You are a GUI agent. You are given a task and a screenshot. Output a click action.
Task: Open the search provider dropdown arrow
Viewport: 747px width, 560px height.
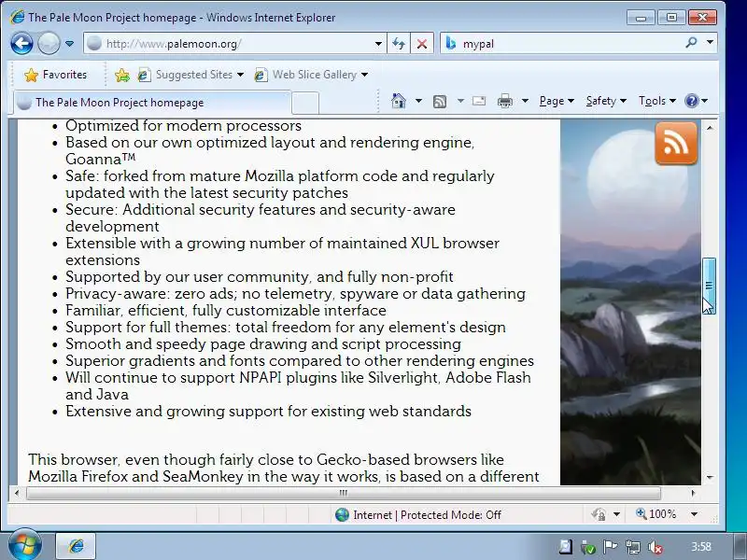(x=710, y=43)
